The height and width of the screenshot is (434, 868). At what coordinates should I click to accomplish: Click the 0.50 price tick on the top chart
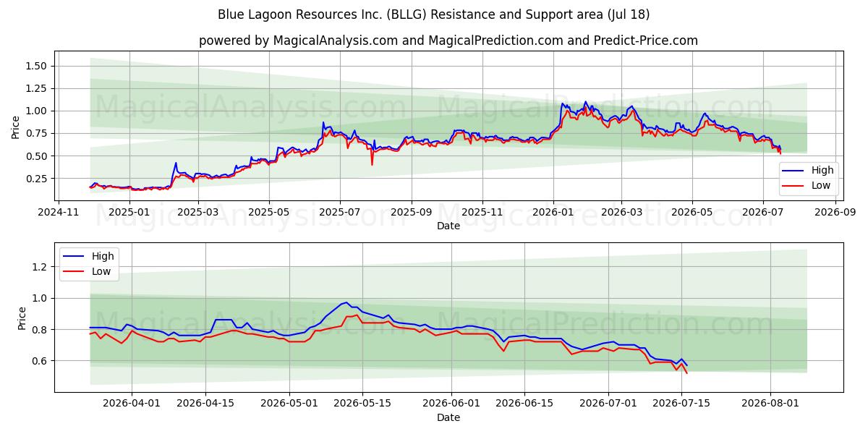tap(38, 156)
